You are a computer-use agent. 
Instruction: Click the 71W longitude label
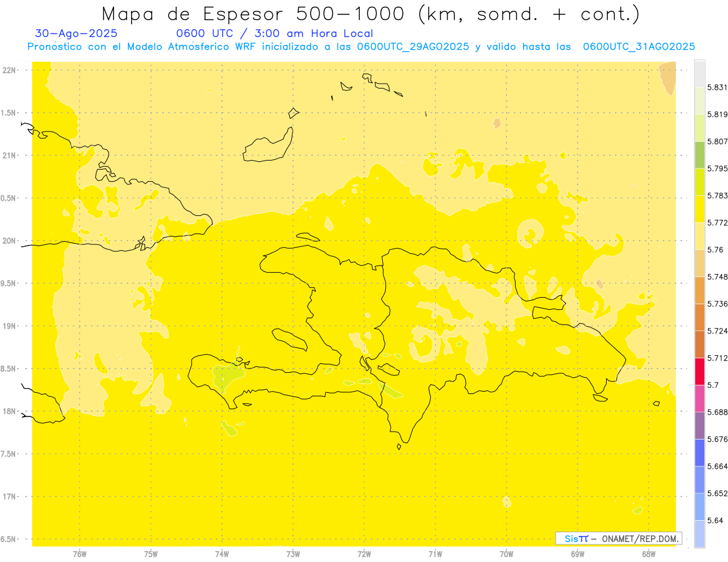(435, 554)
